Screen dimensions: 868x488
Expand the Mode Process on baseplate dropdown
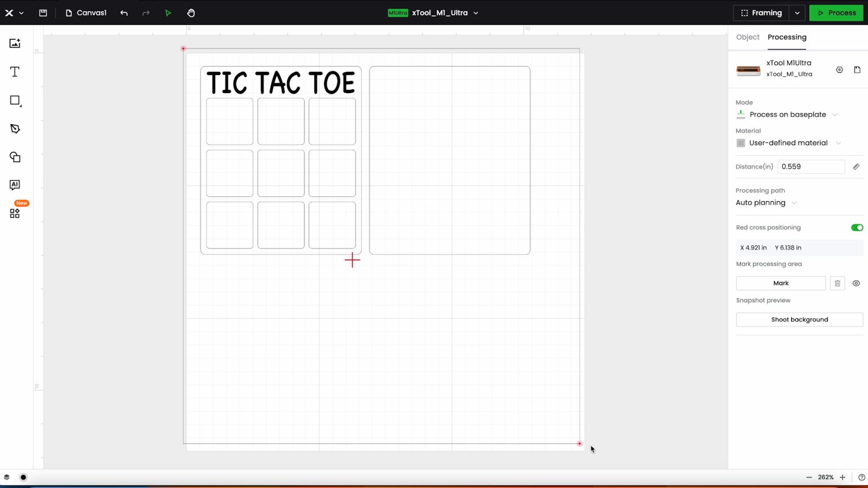[788, 115]
